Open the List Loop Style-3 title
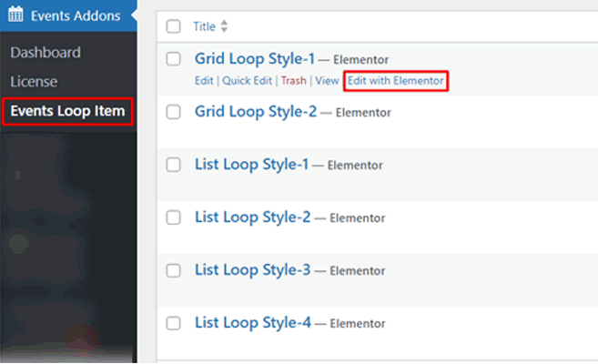 click(x=252, y=270)
